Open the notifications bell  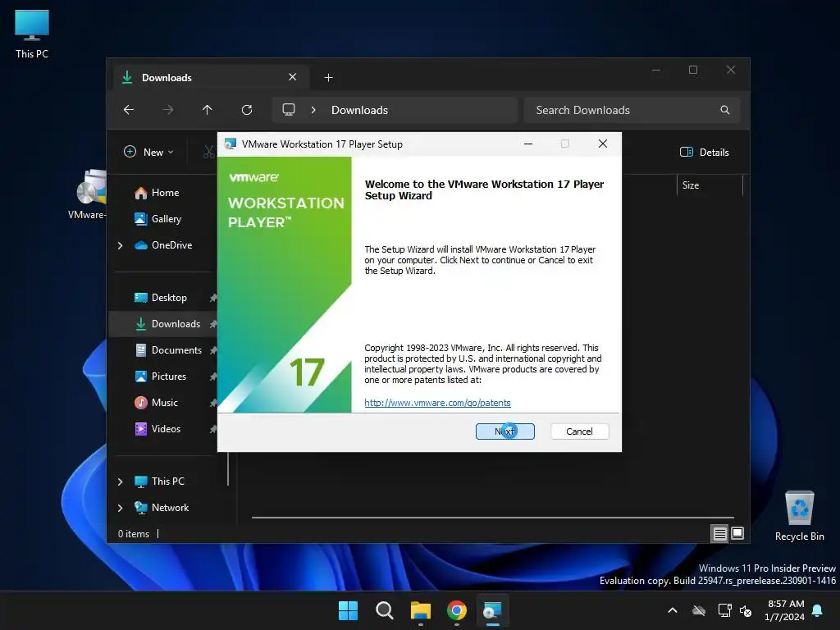tap(818, 610)
